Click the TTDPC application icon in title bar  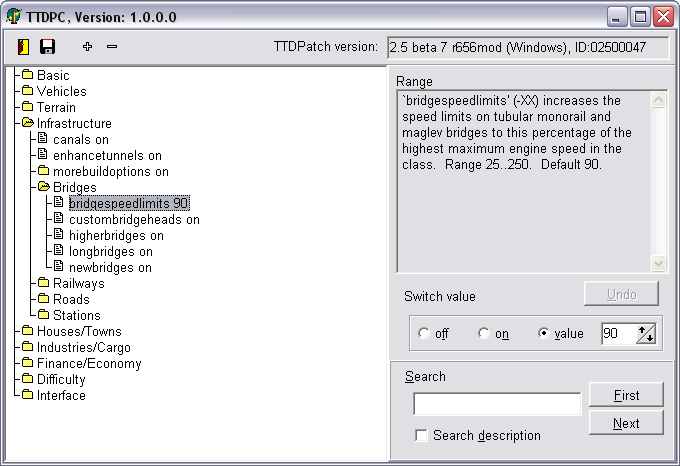[x=14, y=16]
